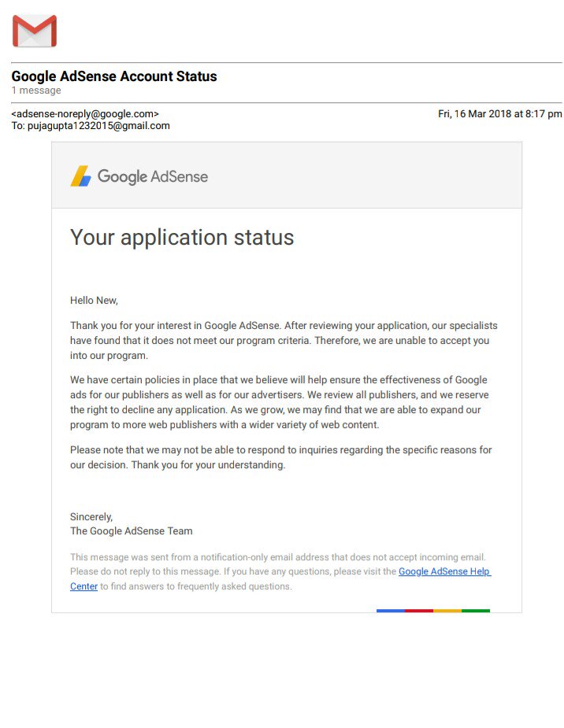Click the paragraph beginning 'Please note that we may'
The height and width of the screenshot is (728, 564).
[280, 457]
